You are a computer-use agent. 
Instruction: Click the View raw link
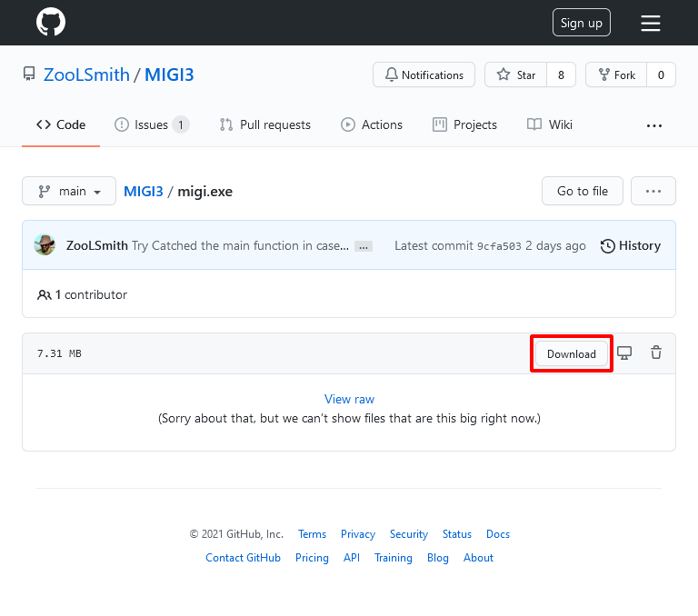349,399
